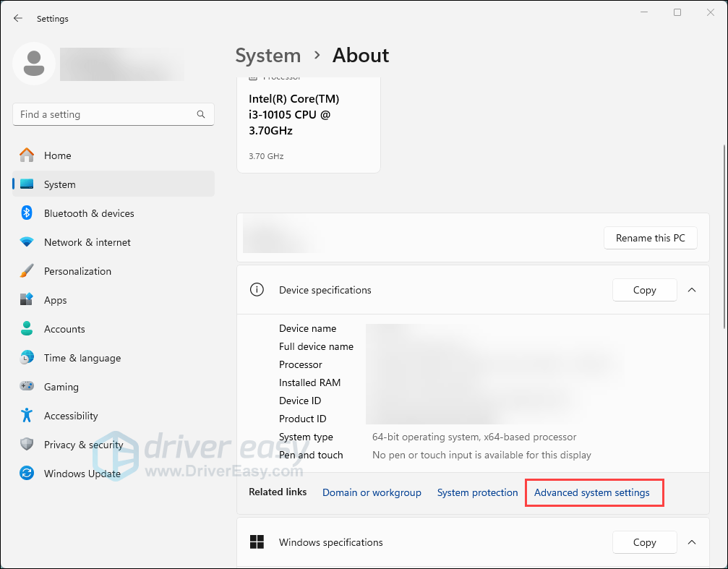Go to Apps settings icon
This screenshot has height=569, width=728.
click(x=27, y=300)
